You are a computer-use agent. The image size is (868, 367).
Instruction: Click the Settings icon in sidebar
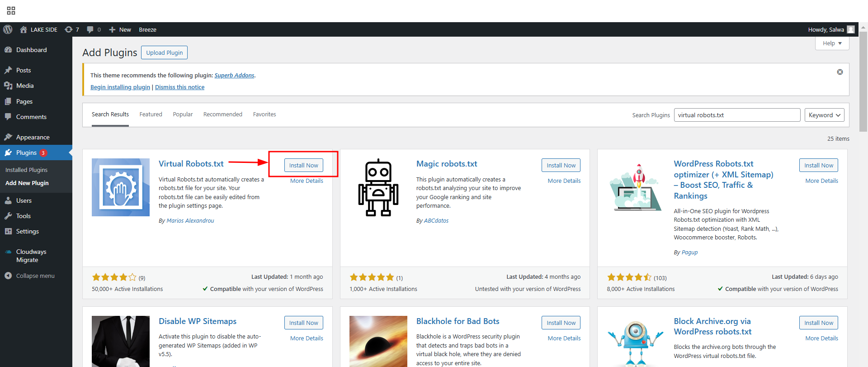click(8, 231)
